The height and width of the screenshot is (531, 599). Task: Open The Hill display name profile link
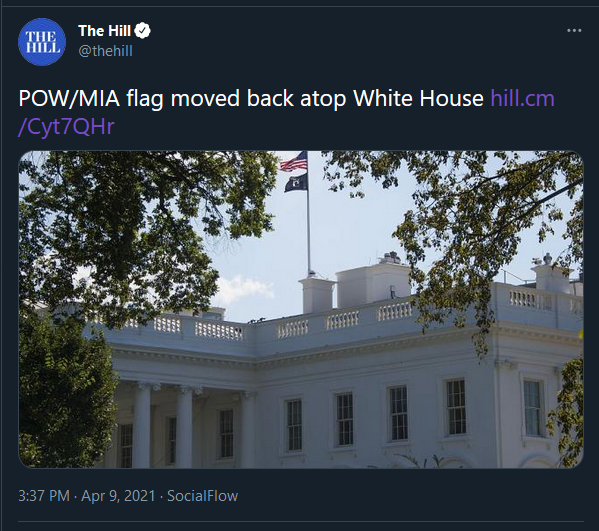coord(104,31)
